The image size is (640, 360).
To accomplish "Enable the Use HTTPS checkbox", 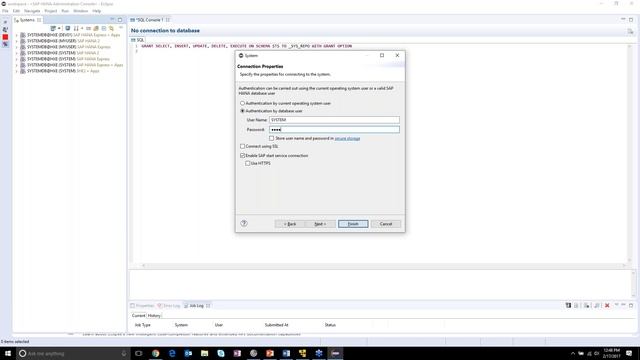I will click(247, 163).
